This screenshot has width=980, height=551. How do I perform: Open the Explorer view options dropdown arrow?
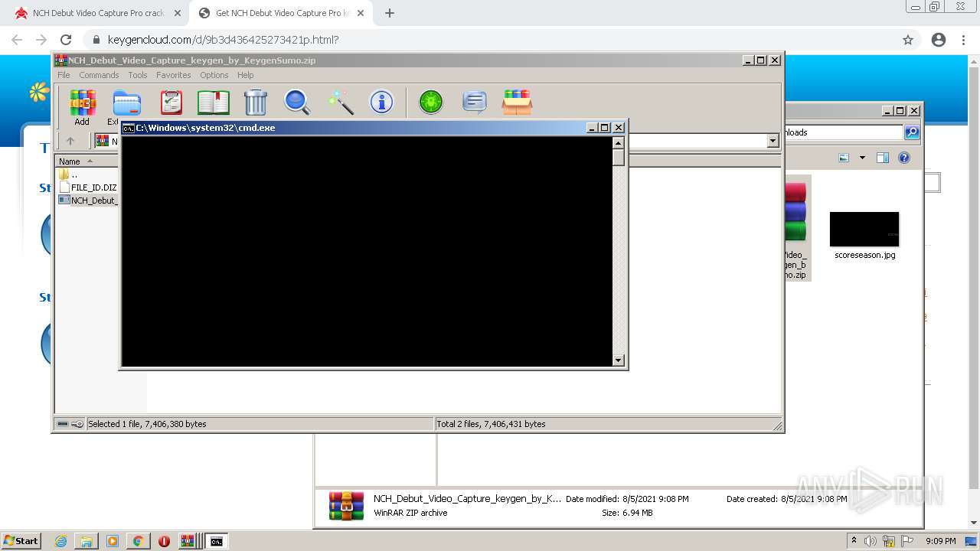pyautogui.click(x=862, y=158)
